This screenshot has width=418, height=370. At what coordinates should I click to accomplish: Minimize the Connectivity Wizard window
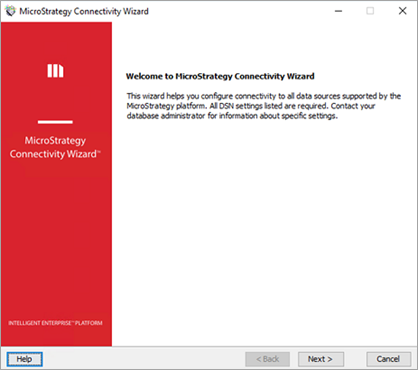tap(338, 11)
